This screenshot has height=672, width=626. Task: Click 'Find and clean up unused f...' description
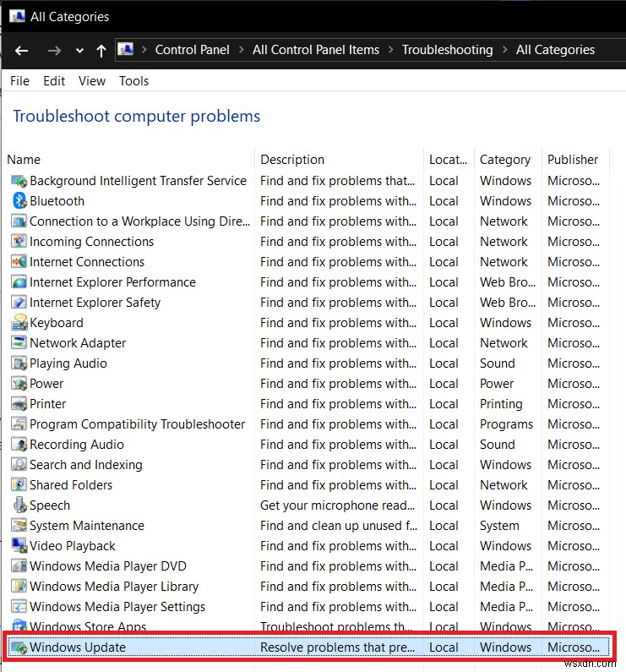(339, 526)
